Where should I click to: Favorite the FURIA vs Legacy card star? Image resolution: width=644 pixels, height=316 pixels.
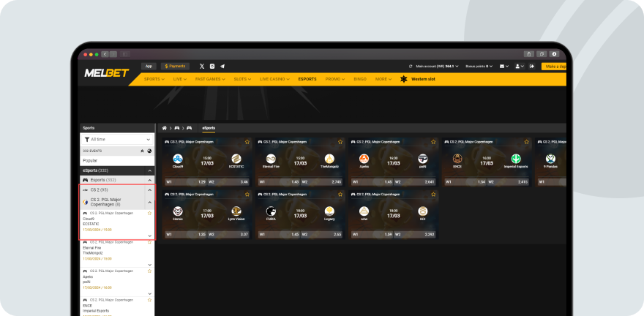coord(340,194)
